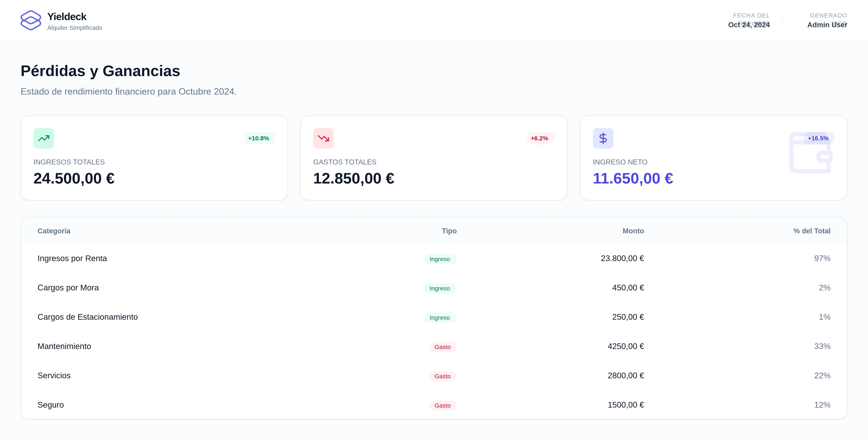Screen dimensions: 868x440
Task: Select the Cargos de Estacionamiento row
Action: [x=88, y=317]
